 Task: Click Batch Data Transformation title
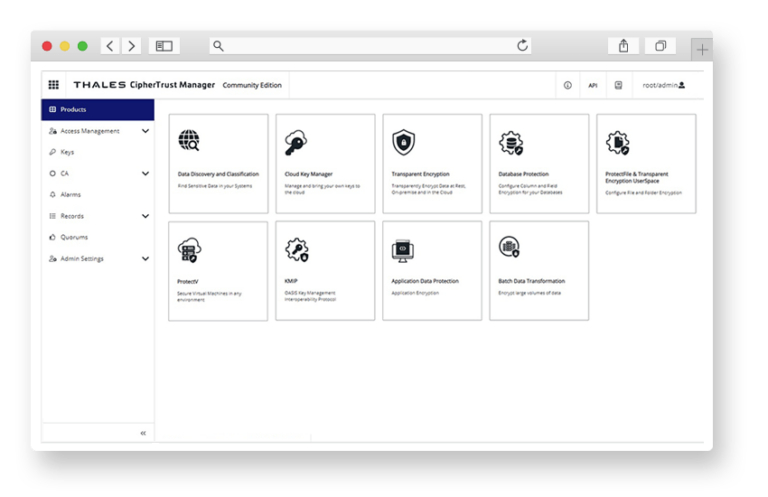click(531, 281)
